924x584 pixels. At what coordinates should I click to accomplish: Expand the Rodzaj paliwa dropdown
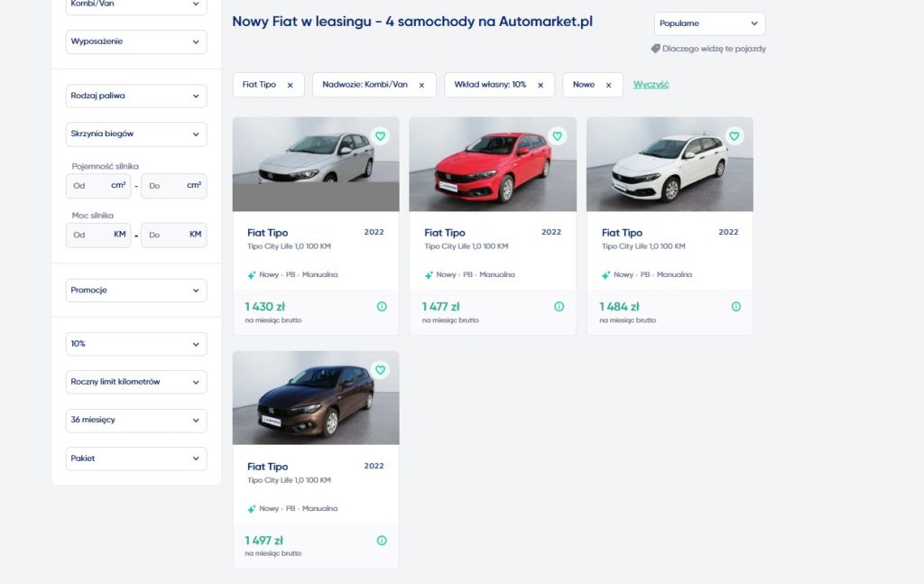[x=136, y=96]
